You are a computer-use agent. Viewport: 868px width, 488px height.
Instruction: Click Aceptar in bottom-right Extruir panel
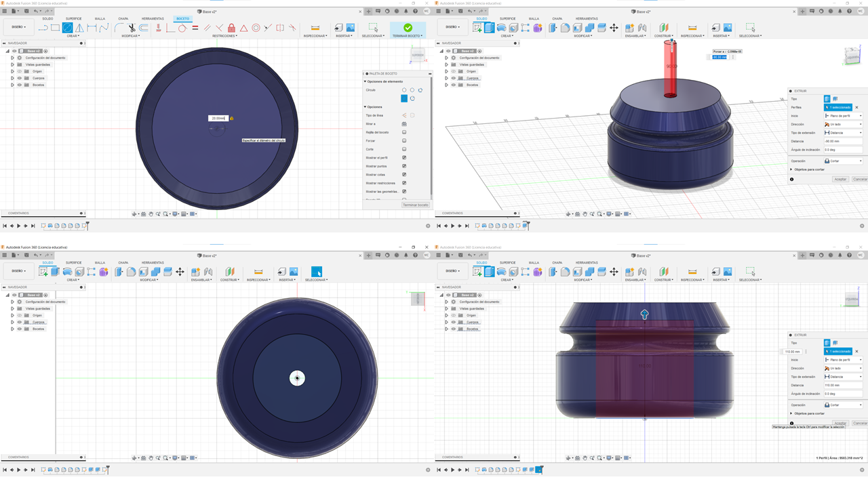(x=840, y=423)
